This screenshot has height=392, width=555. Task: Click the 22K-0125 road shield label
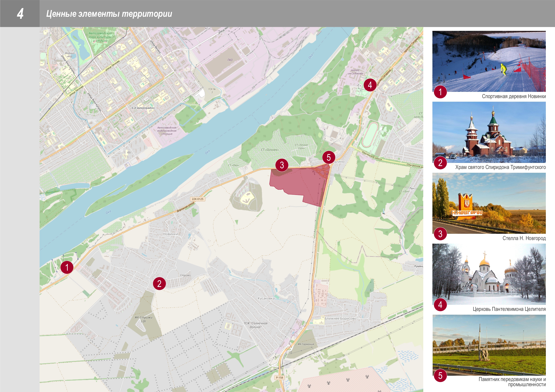click(198, 199)
